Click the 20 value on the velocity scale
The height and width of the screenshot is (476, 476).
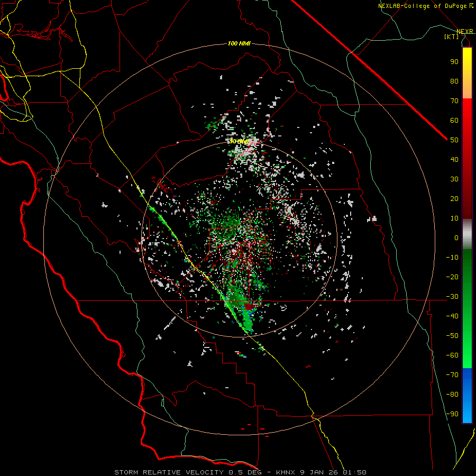(454, 198)
